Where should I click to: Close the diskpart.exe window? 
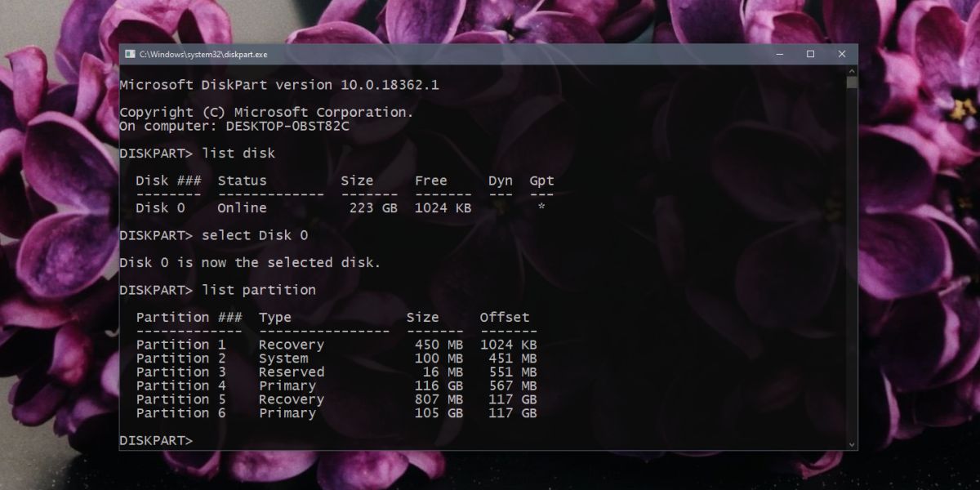click(841, 54)
